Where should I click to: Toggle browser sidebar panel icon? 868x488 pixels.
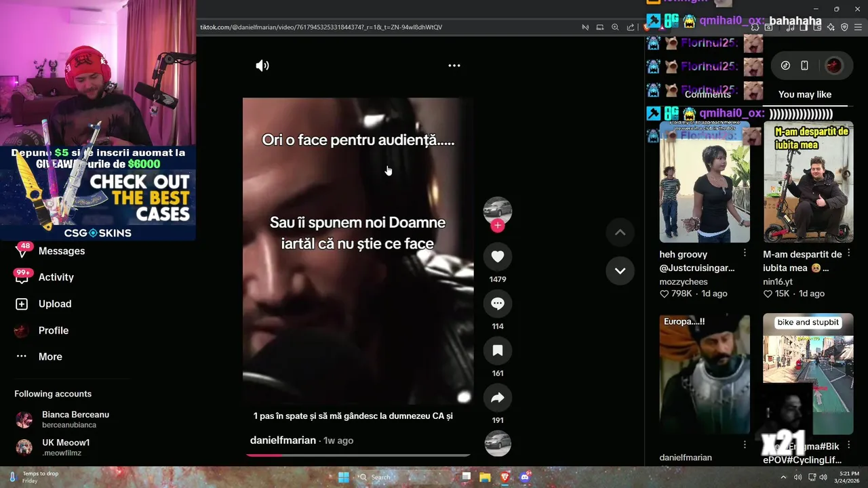[804, 27]
